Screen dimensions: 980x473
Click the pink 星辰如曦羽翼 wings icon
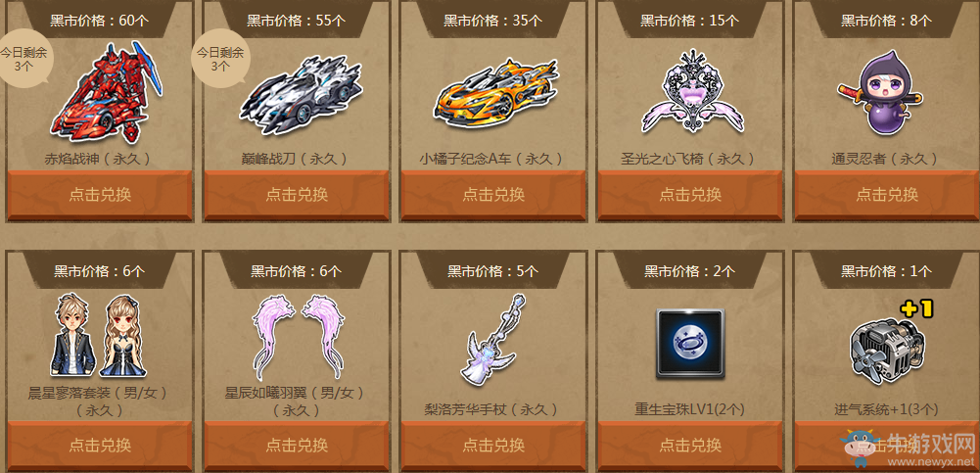click(298, 337)
